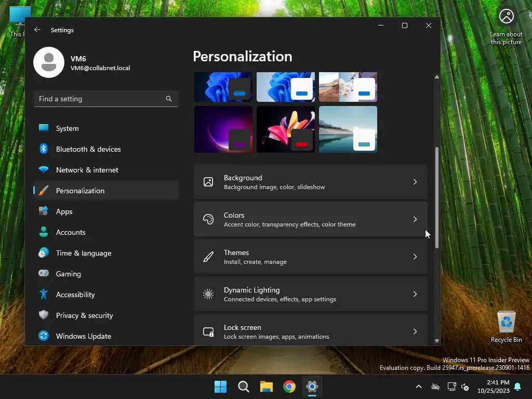Click the Settings gear on the taskbar

click(x=312, y=387)
